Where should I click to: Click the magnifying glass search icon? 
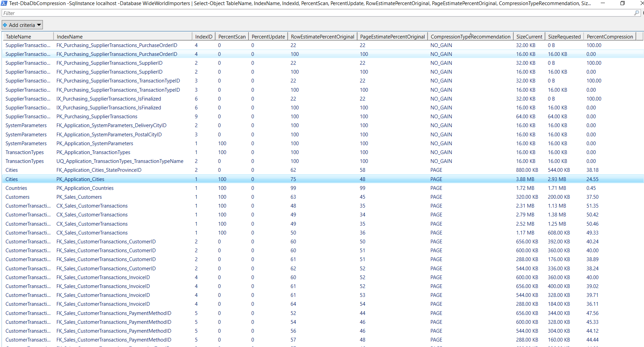(636, 13)
